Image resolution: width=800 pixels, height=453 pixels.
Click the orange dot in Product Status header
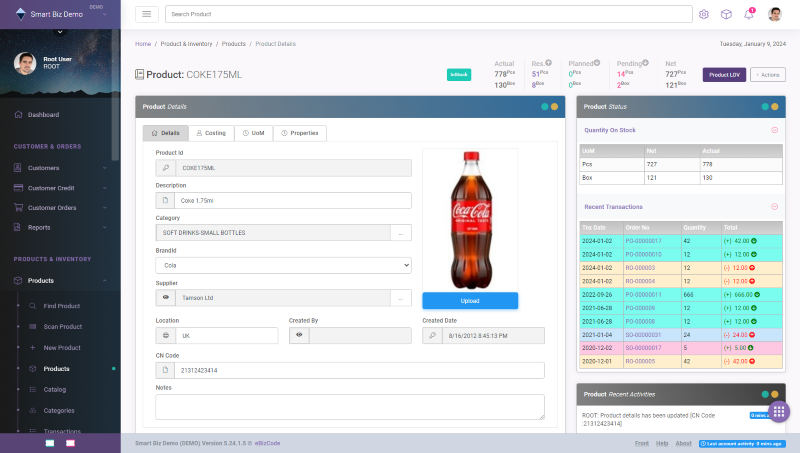(x=774, y=107)
